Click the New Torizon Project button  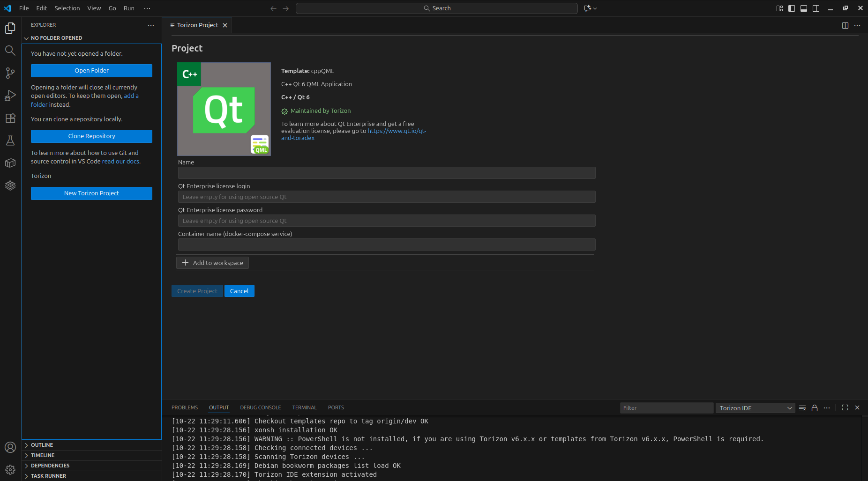pos(91,193)
